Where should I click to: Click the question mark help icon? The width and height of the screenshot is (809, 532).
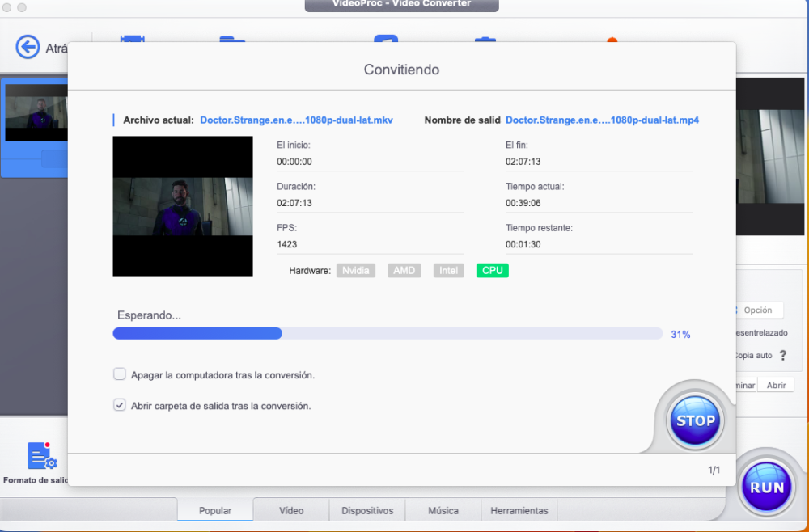point(782,355)
